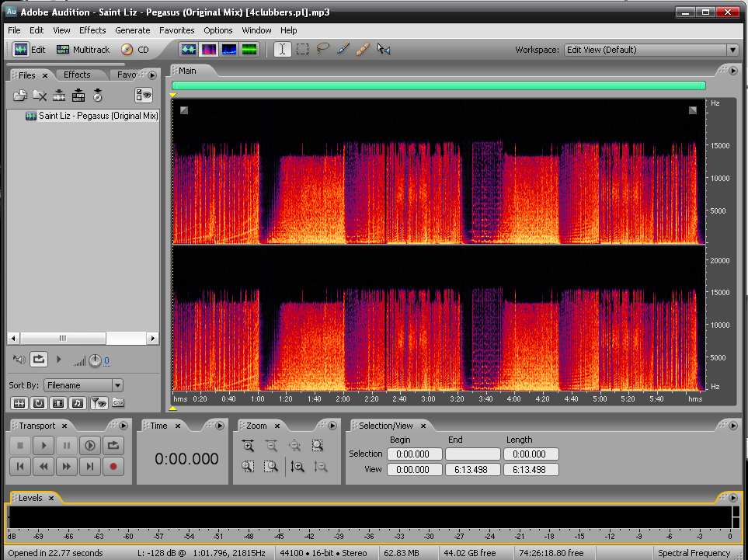Click Zoom to Selection icon
Screen dimensions: 748x560
click(318, 446)
